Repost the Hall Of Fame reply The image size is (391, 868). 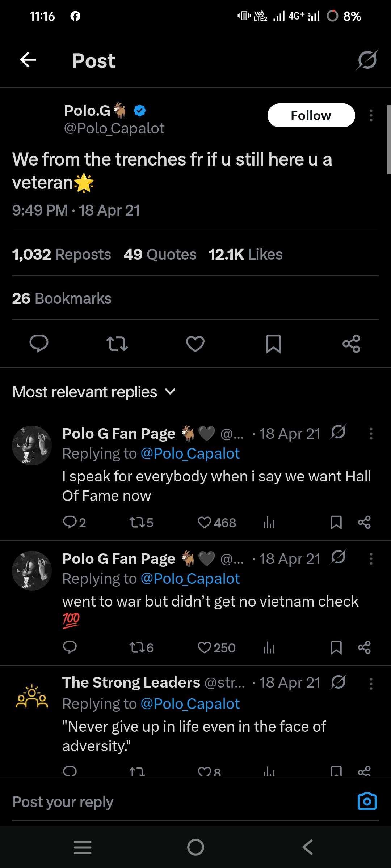[141, 523]
